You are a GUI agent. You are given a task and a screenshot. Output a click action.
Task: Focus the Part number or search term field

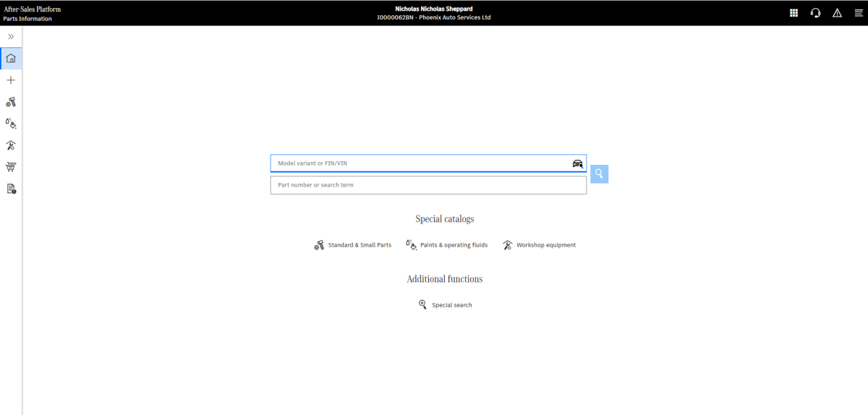[428, 185]
